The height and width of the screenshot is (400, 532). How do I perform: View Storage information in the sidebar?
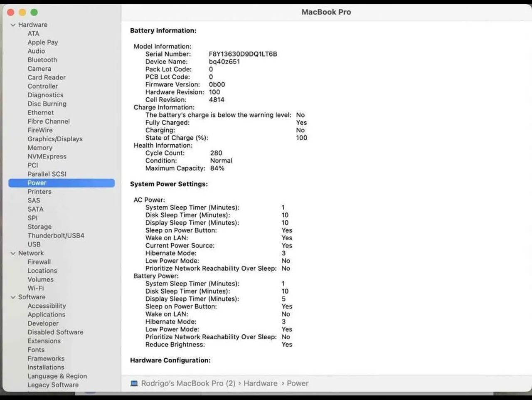(x=39, y=227)
